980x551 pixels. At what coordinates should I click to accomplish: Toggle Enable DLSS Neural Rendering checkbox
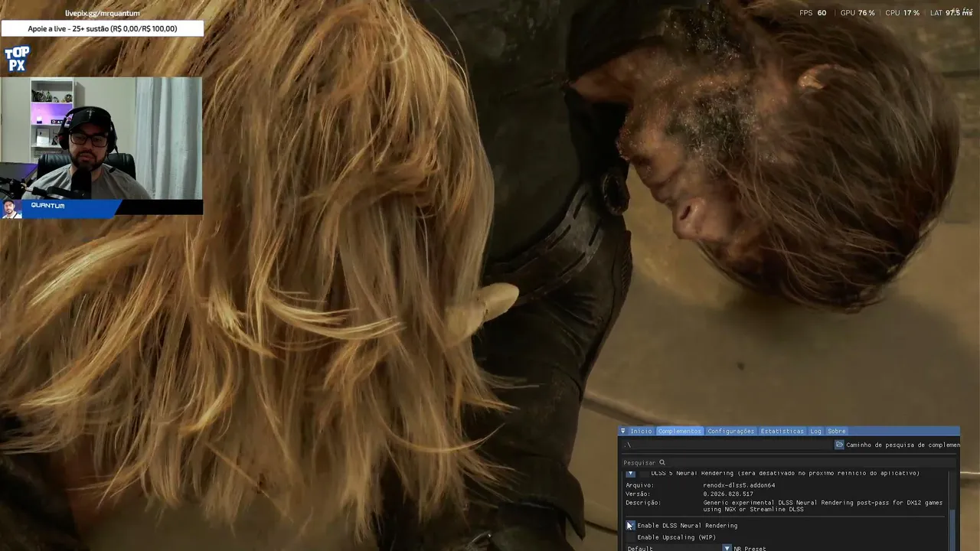630,526
